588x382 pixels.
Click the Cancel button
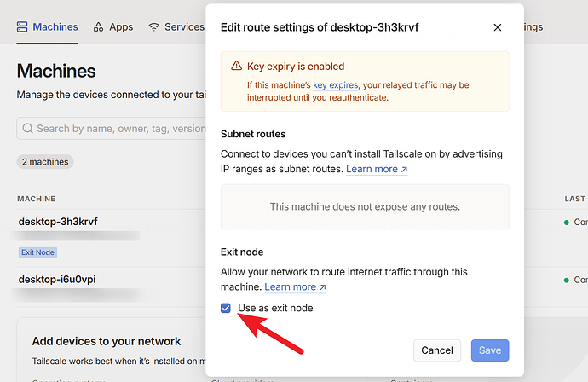click(x=437, y=350)
